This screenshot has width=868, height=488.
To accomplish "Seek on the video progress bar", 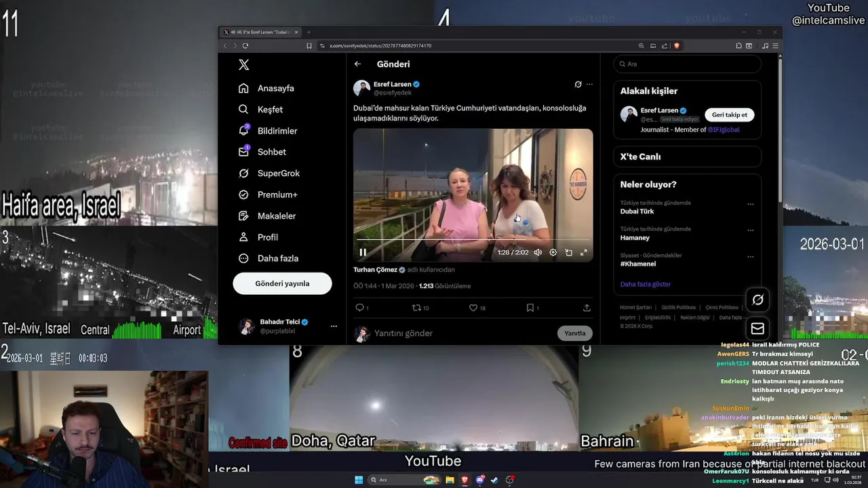I will coord(473,240).
